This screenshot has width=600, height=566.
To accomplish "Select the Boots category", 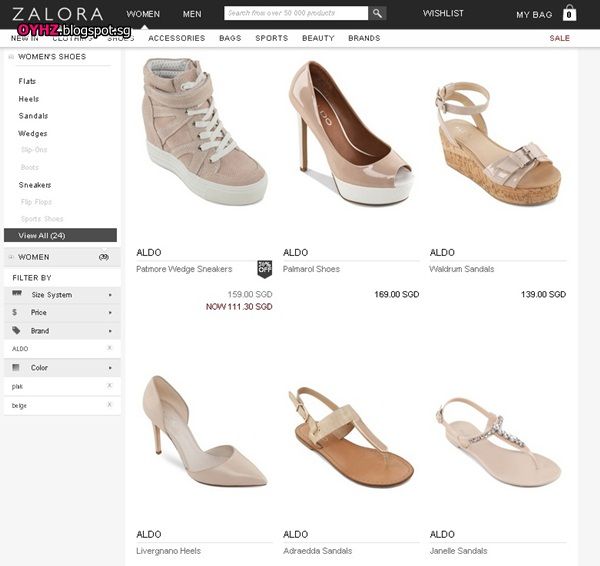I will click(x=30, y=167).
